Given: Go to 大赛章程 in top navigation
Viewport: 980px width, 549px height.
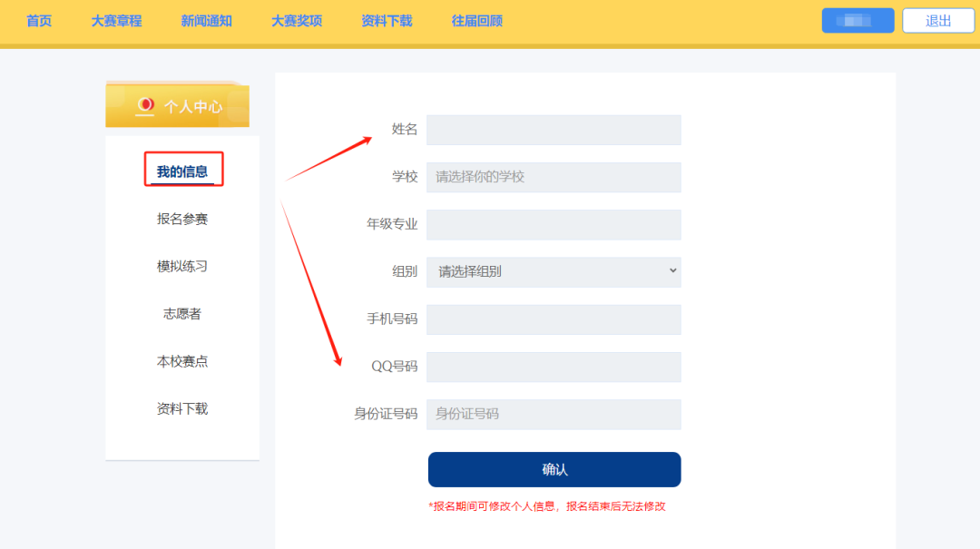Looking at the screenshot, I should (x=116, y=21).
